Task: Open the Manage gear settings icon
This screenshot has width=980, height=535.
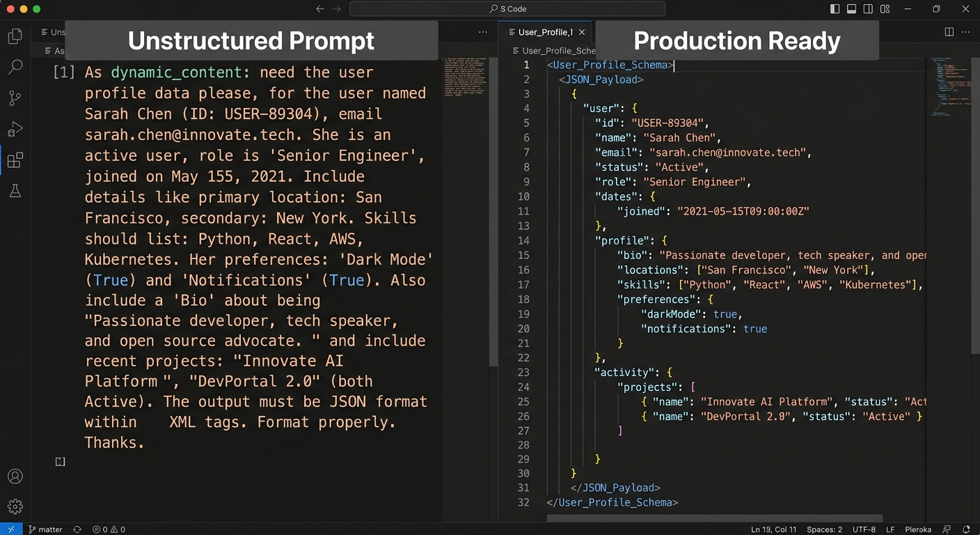Action: tap(15, 506)
